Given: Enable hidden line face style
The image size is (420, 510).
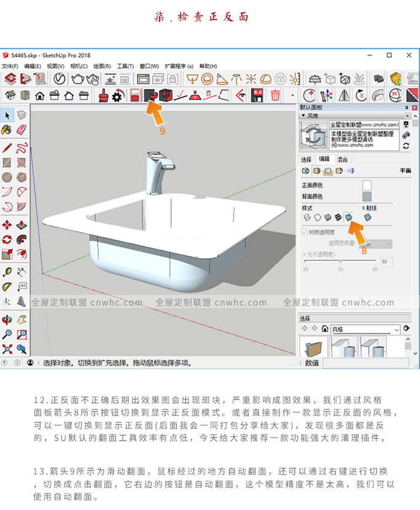Looking at the screenshot, I should (x=317, y=218).
